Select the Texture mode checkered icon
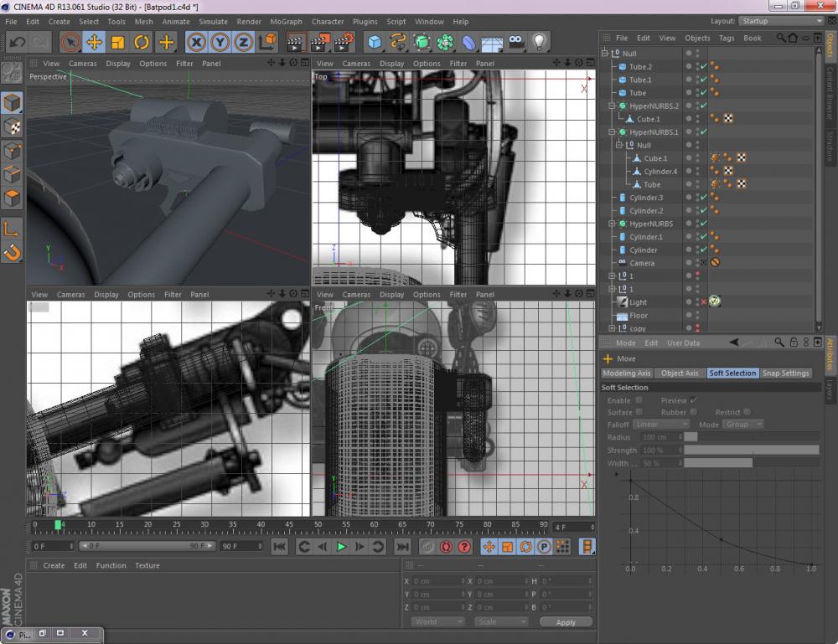This screenshot has width=838, height=644. point(12,127)
